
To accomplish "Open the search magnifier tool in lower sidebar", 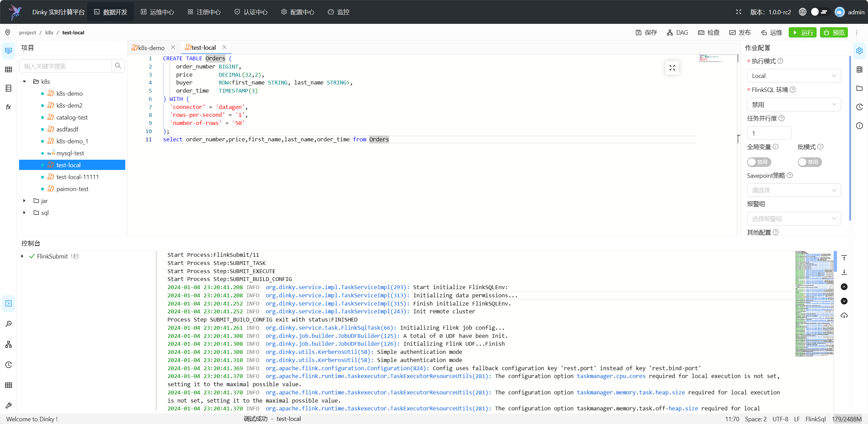I will coord(9,324).
